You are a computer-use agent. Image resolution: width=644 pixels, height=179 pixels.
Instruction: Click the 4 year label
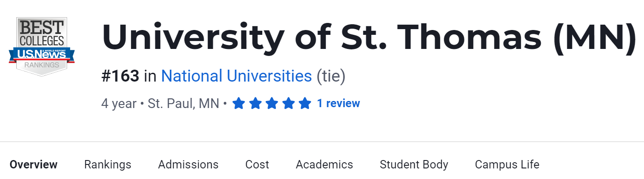tap(119, 104)
